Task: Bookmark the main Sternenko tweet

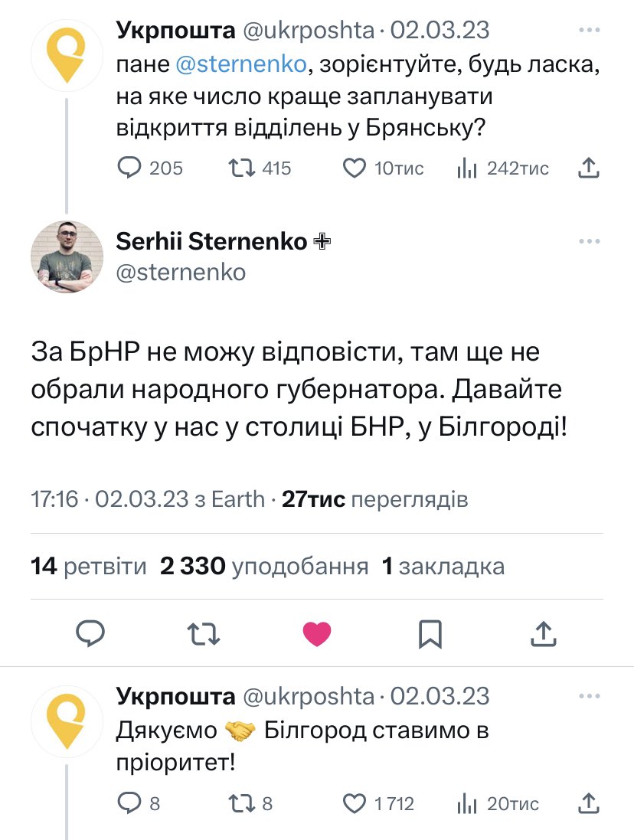Action: pyautogui.click(x=430, y=632)
